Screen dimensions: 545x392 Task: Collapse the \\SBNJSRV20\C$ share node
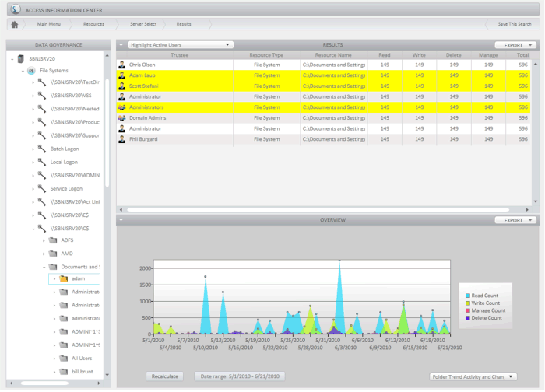pos(33,229)
